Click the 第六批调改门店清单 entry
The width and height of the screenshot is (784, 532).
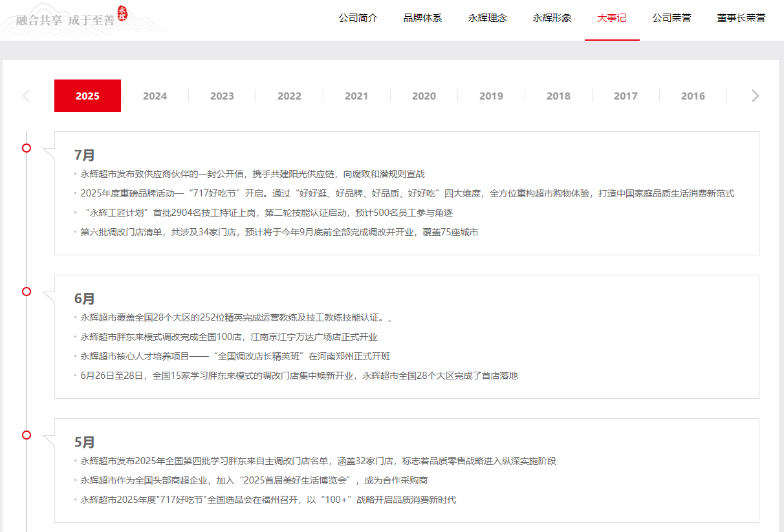tap(279, 232)
